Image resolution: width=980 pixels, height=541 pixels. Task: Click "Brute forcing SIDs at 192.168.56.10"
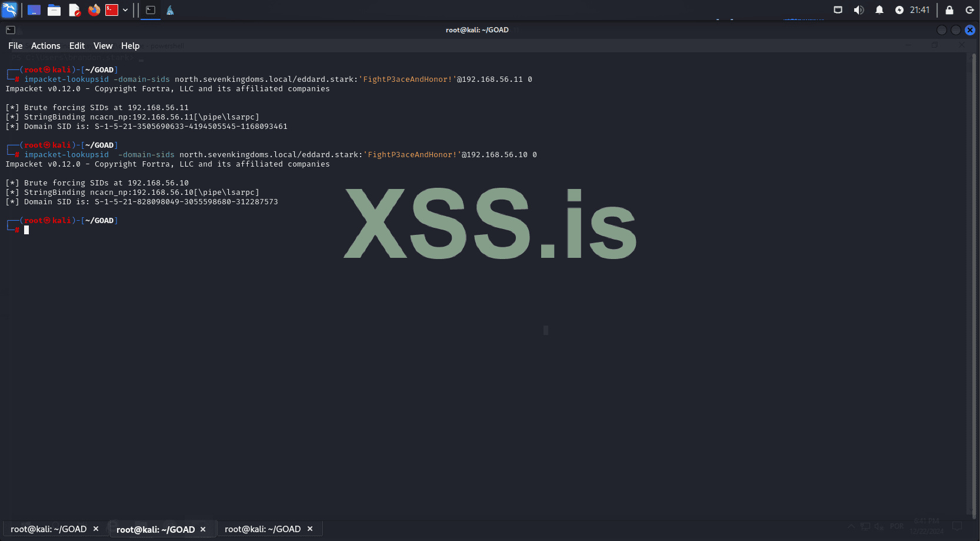coord(106,183)
